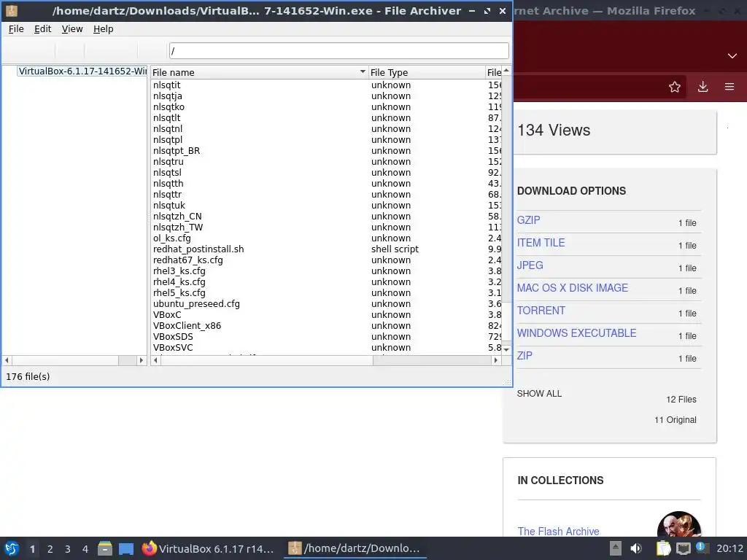Select the ubuntu_preseed.cfg file row
The height and width of the screenshot is (560, 747).
click(326, 304)
